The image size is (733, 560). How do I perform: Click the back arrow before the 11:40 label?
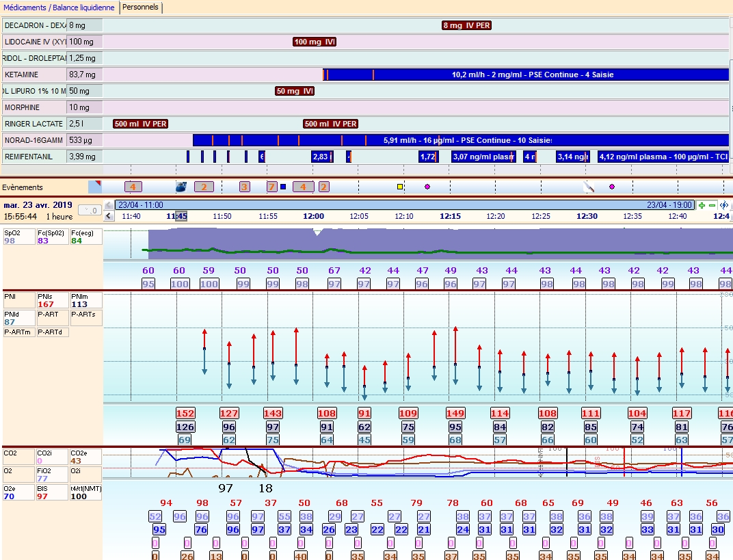click(x=109, y=216)
